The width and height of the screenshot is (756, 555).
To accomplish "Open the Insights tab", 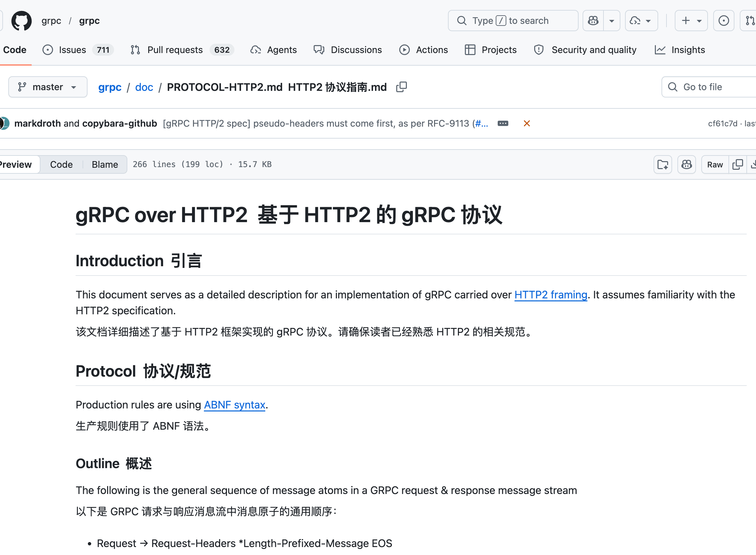I will pos(680,50).
